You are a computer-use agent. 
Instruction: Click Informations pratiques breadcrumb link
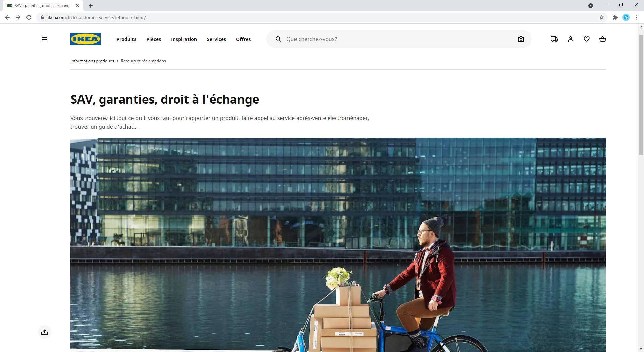pyautogui.click(x=92, y=61)
